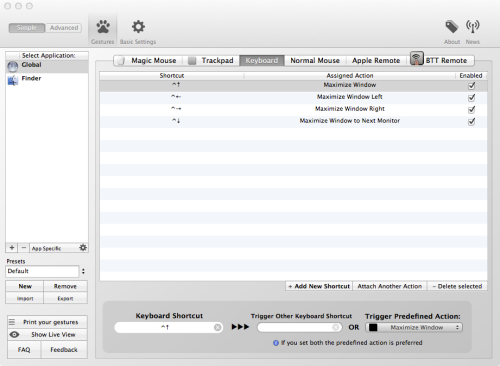
Task: Click the Import preset button
Action: [x=25, y=298]
